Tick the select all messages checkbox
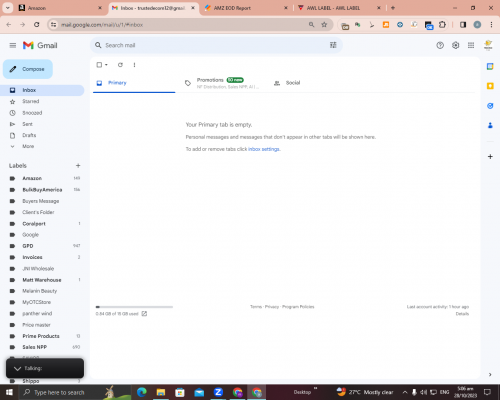 pos(99,65)
